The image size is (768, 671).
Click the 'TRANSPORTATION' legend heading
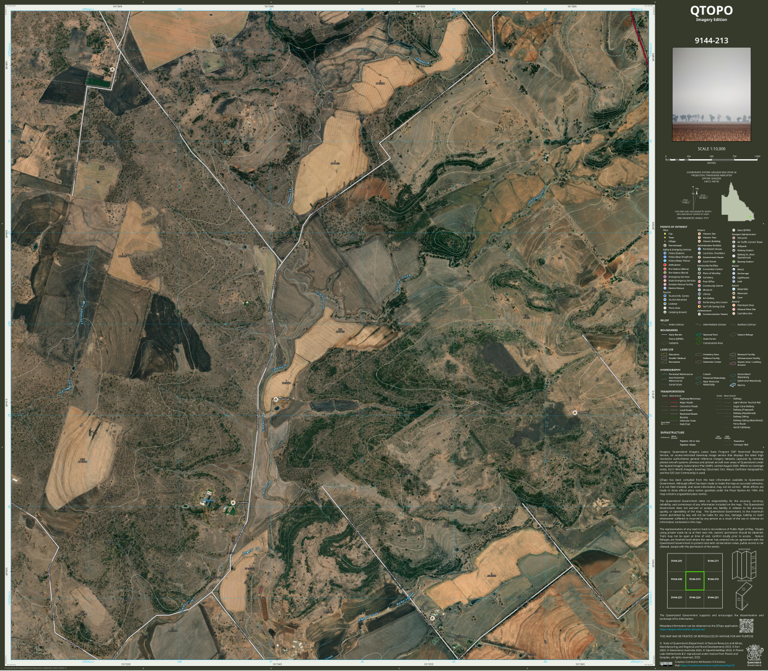pos(672,392)
